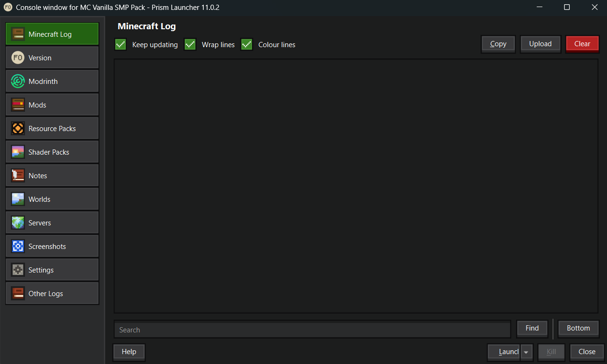This screenshot has height=364, width=607.
Task: Click the Version icon in the sidebar
Action: click(x=18, y=58)
